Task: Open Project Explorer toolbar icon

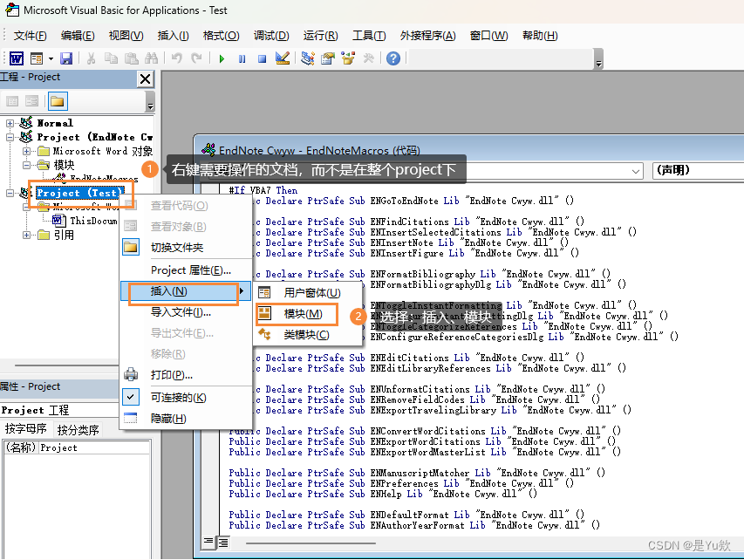Action: 308,58
